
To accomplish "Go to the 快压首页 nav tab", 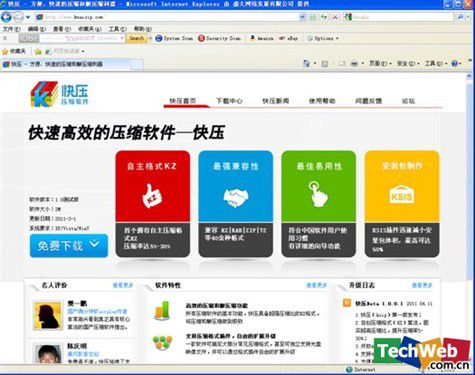I will click(183, 101).
